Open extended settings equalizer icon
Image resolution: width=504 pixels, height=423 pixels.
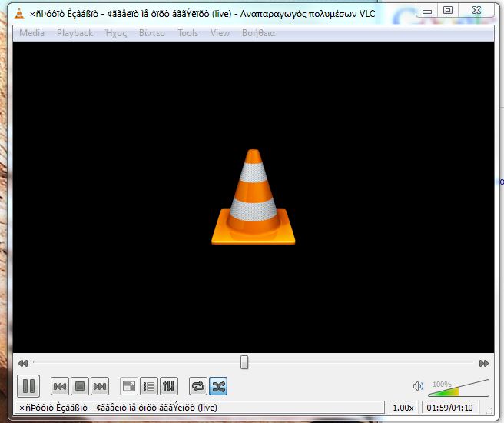click(169, 386)
